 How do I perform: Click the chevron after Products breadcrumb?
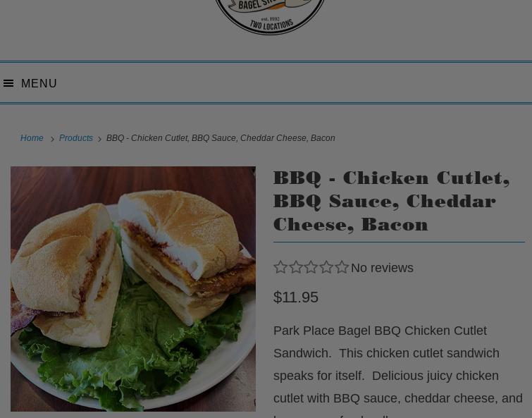coord(100,139)
